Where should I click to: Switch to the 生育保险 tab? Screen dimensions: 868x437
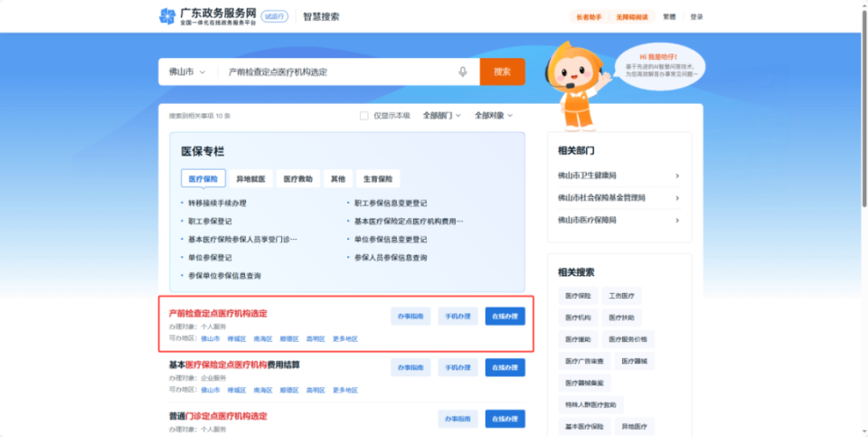(x=378, y=179)
